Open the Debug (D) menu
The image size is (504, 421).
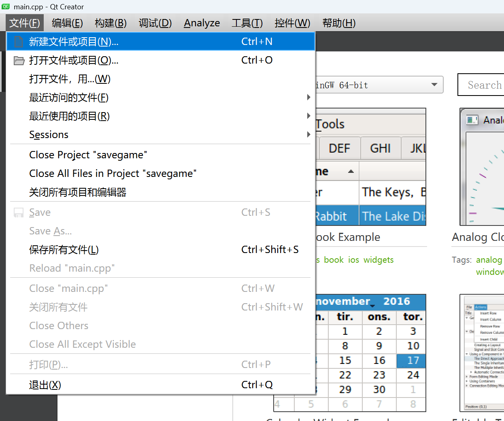[x=155, y=23]
